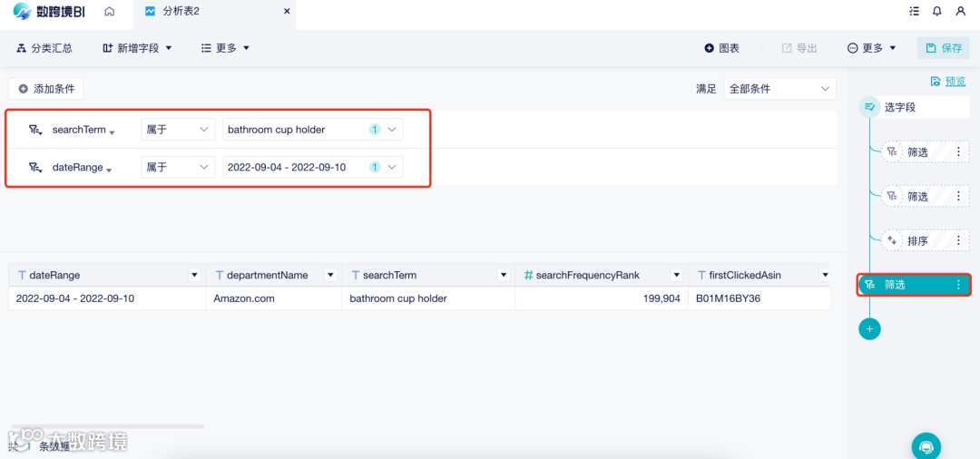Select the B01M16BY36 cell

pos(759,298)
